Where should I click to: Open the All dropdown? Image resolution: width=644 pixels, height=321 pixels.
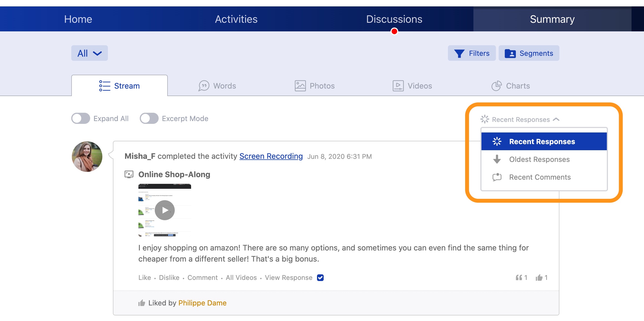click(x=89, y=53)
